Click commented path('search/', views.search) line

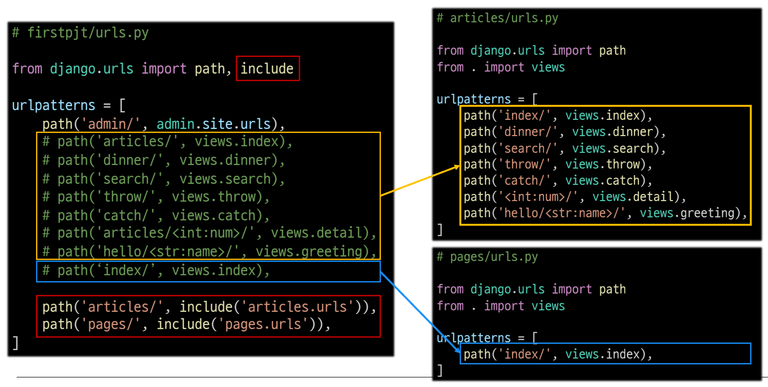point(164,179)
